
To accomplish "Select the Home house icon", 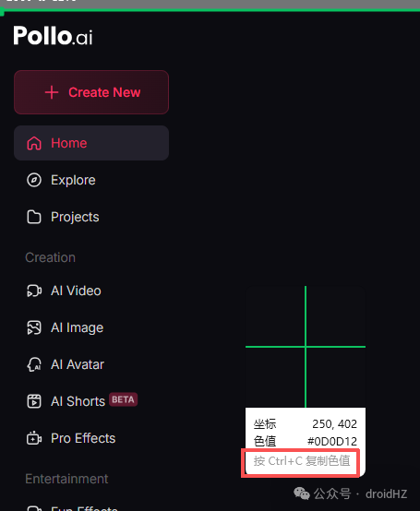I will click(34, 143).
